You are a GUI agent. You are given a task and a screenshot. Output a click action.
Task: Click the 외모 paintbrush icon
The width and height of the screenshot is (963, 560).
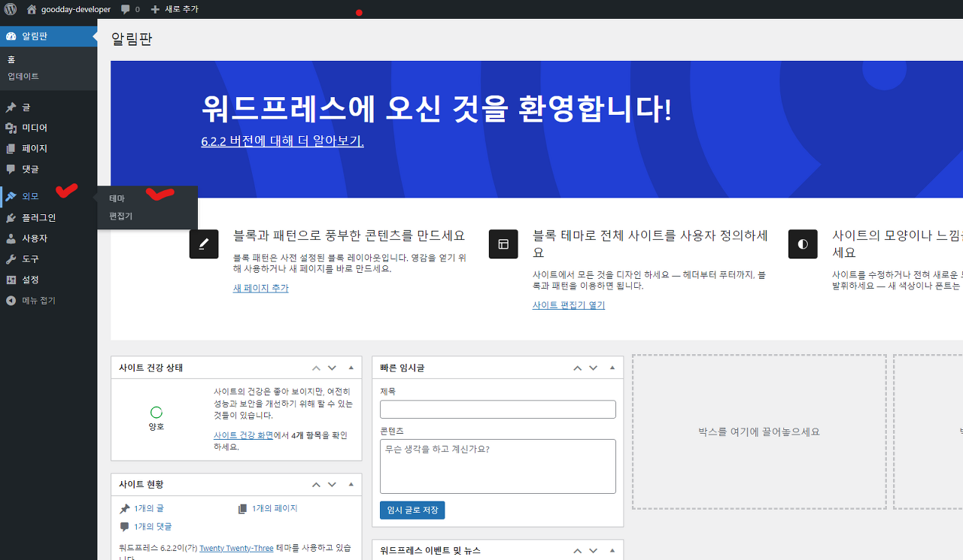tap(11, 196)
